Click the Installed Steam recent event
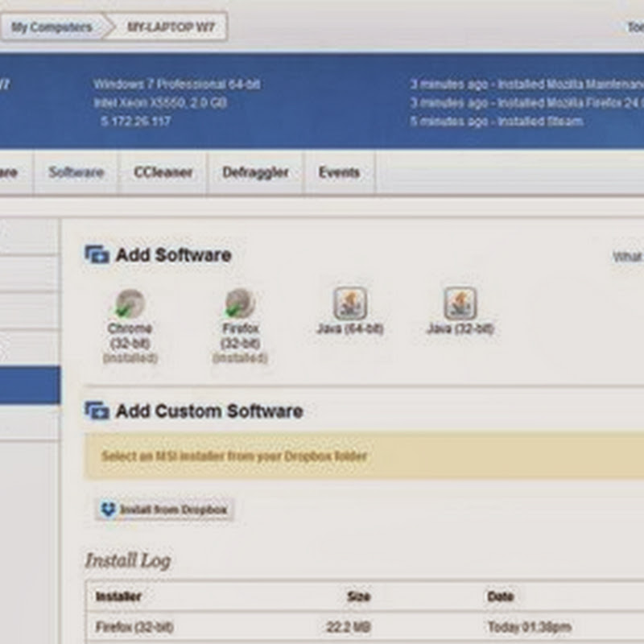Image resolution: width=644 pixels, height=644 pixels. (495, 122)
